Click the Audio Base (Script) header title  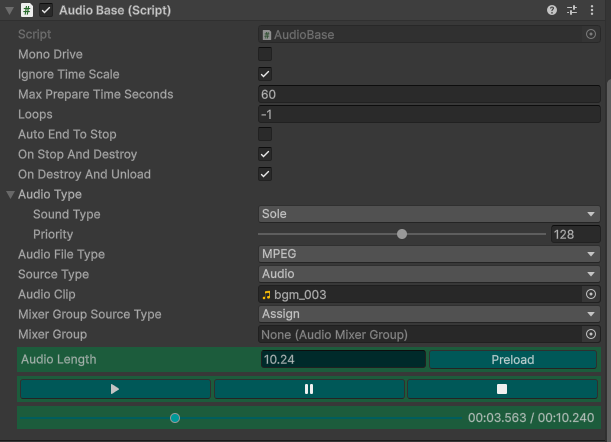pos(115,10)
